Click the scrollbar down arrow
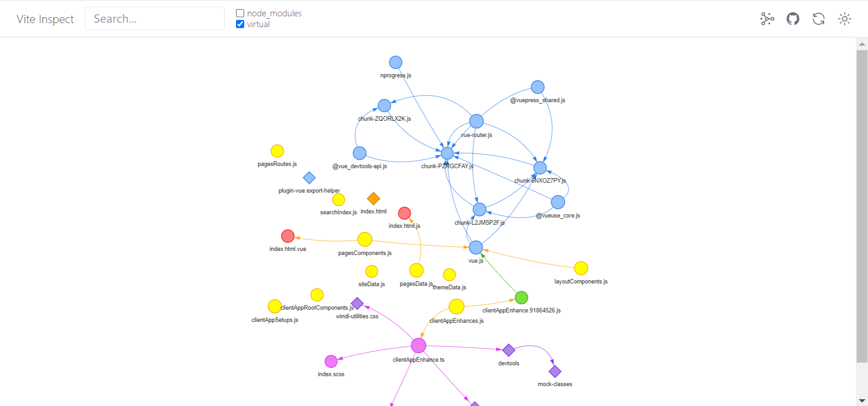The height and width of the screenshot is (406, 868). [862, 401]
